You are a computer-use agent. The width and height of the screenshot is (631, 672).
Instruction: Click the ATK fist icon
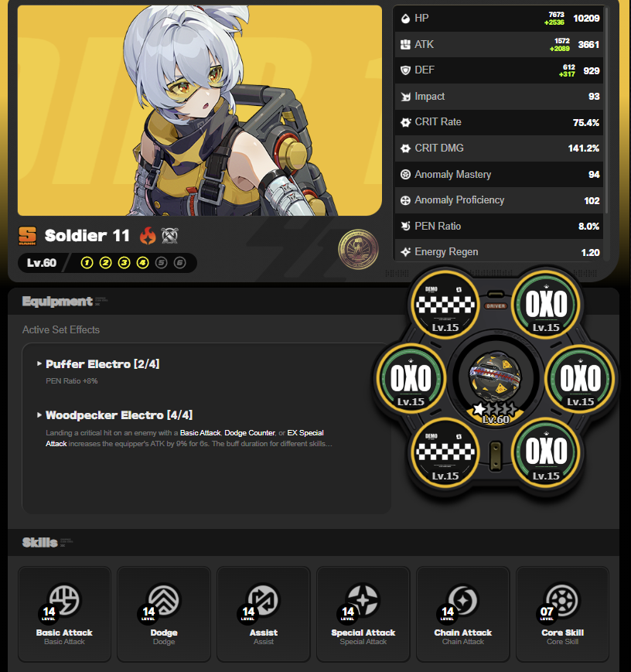pyautogui.click(x=405, y=45)
